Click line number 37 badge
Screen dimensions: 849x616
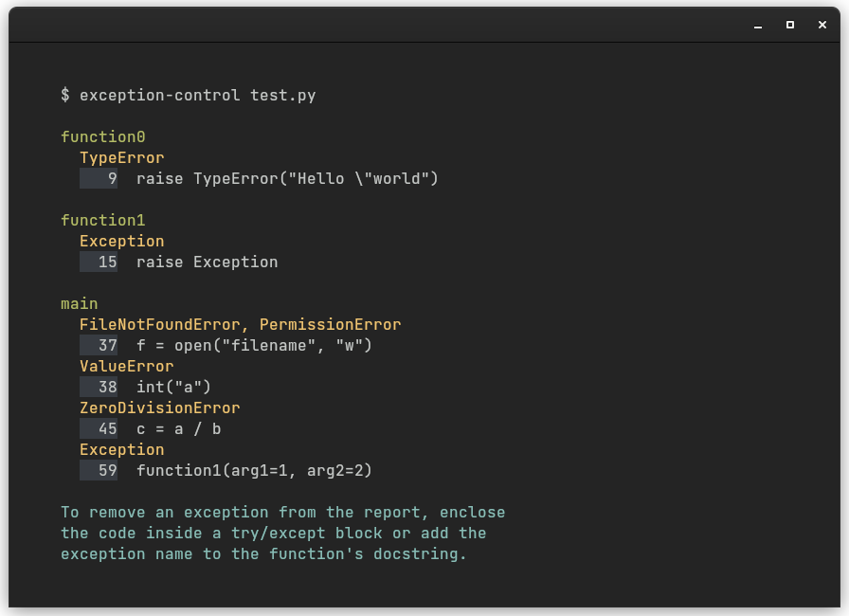(x=99, y=345)
